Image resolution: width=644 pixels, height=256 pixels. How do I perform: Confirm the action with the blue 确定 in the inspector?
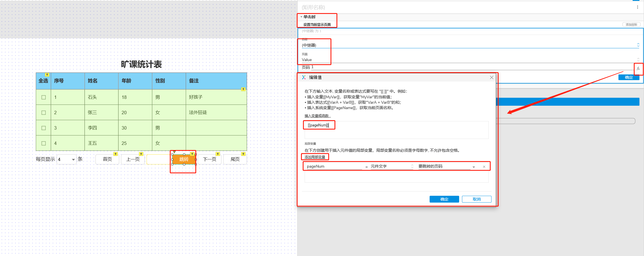tap(629, 77)
